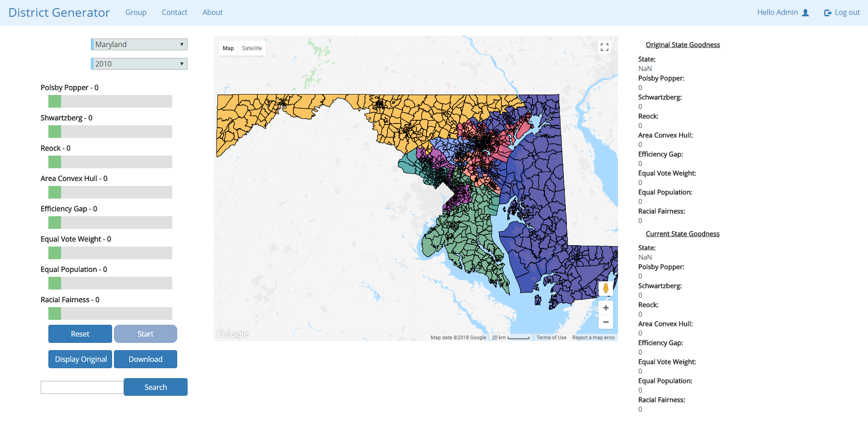Open the Maryland state dropdown

coord(139,44)
